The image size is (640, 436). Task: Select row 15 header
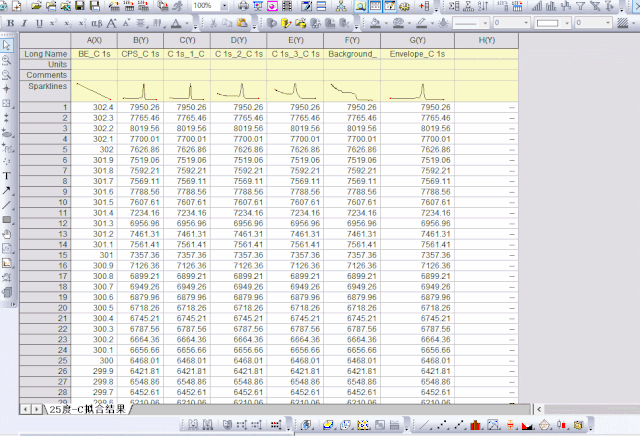coord(42,254)
